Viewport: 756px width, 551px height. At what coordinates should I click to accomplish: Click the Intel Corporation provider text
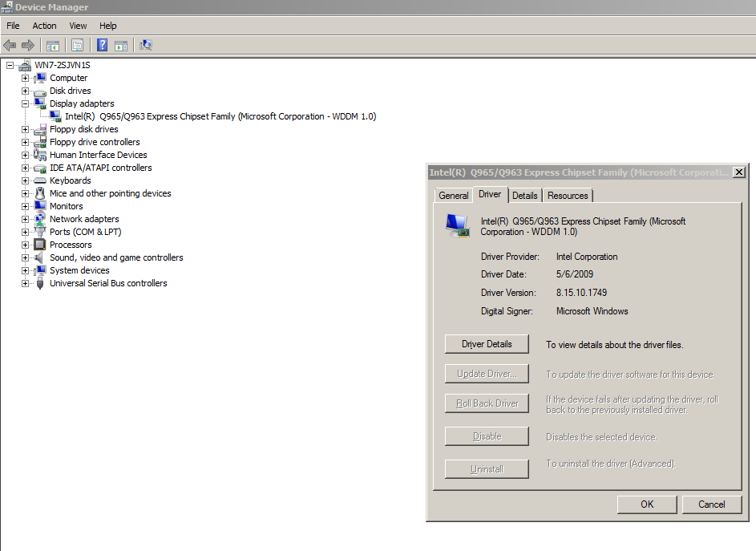587,257
